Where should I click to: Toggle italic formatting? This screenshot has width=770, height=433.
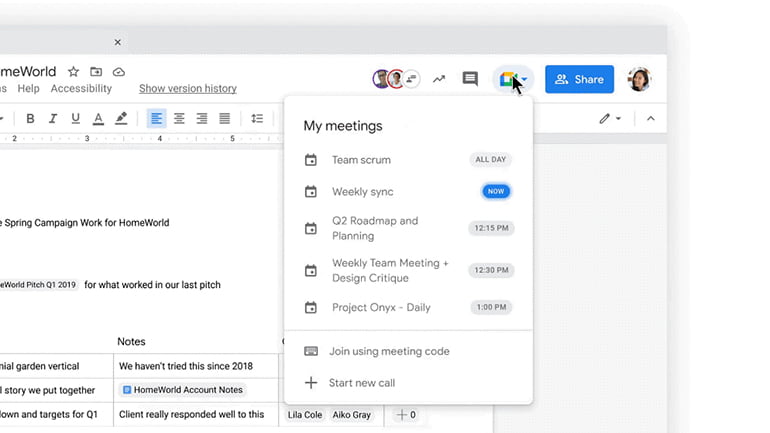pyautogui.click(x=53, y=118)
